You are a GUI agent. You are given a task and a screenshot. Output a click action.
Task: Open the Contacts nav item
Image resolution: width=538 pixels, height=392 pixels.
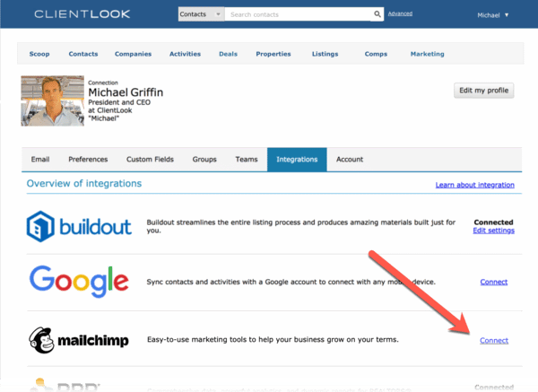pyautogui.click(x=83, y=54)
